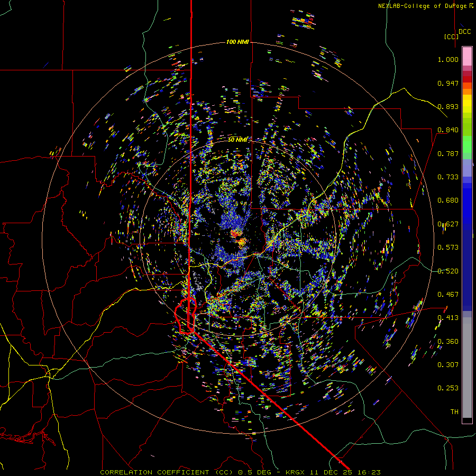
Task: Pick the pink segment at the top of the color bar
Action: coord(467,57)
